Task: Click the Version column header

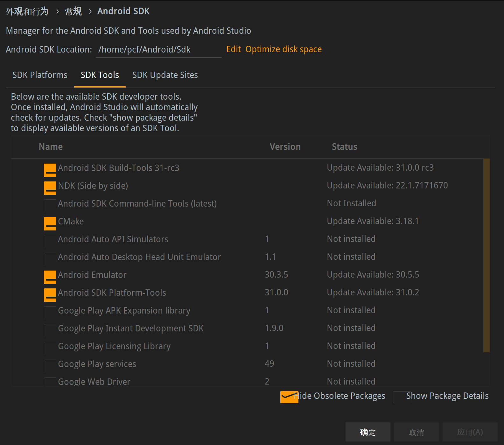Action: pyautogui.click(x=285, y=147)
